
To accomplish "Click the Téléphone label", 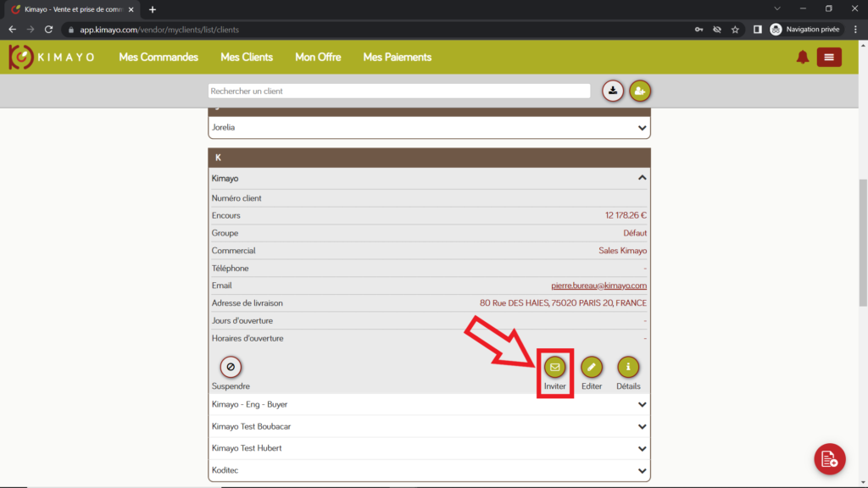I will point(230,269).
